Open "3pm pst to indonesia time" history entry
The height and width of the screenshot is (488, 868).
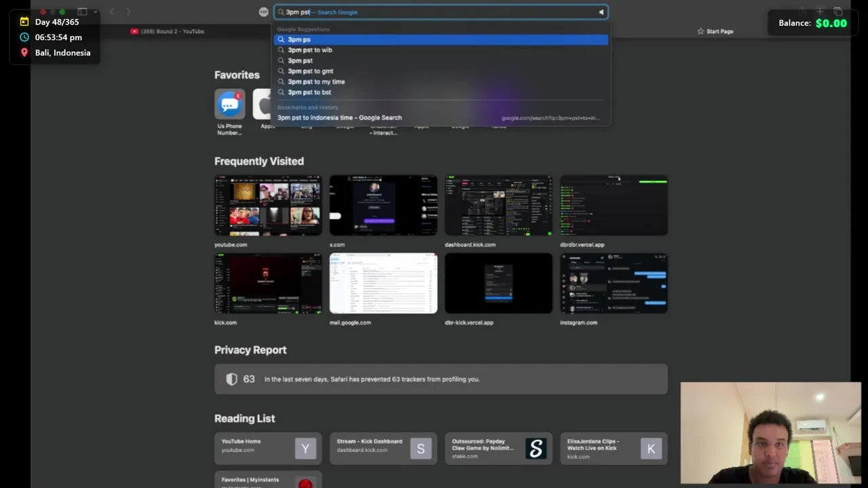[441, 118]
